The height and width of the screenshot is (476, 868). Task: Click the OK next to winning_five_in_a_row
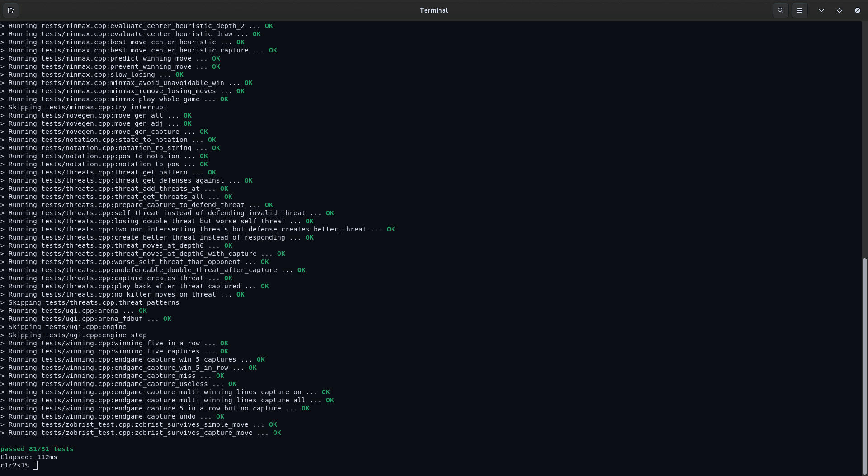225,343
